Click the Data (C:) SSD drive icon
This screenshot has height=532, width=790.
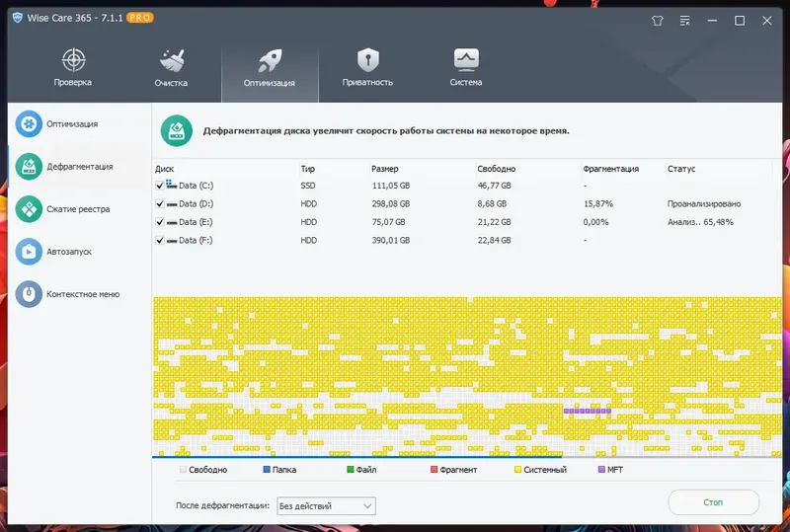(x=171, y=185)
